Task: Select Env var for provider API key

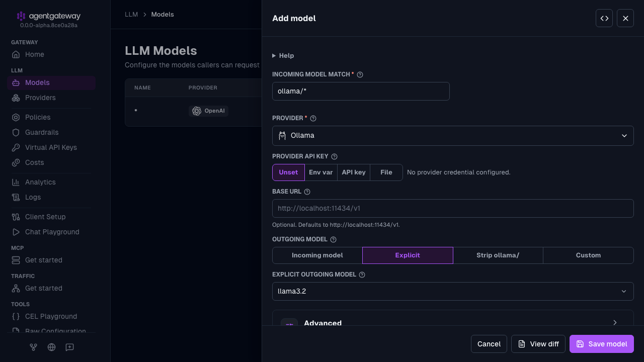Action: coord(321,172)
